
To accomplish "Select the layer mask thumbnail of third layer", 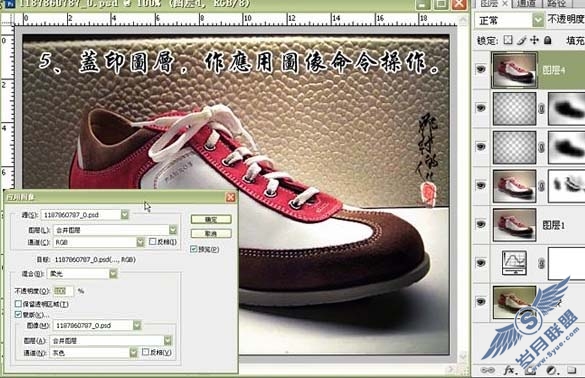I will 567,147.
